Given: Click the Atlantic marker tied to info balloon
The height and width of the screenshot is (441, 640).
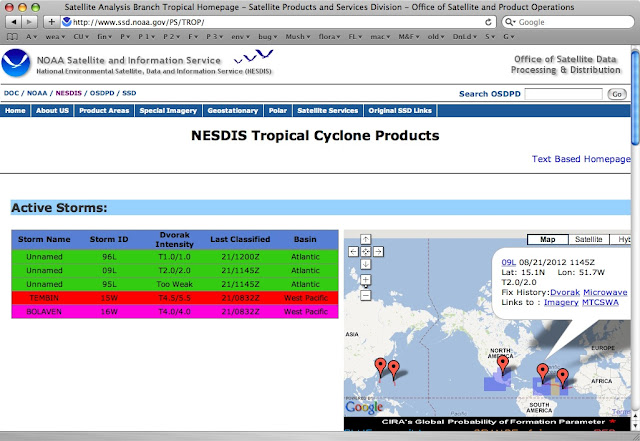Looking at the screenshot, I should click(542, 372).
